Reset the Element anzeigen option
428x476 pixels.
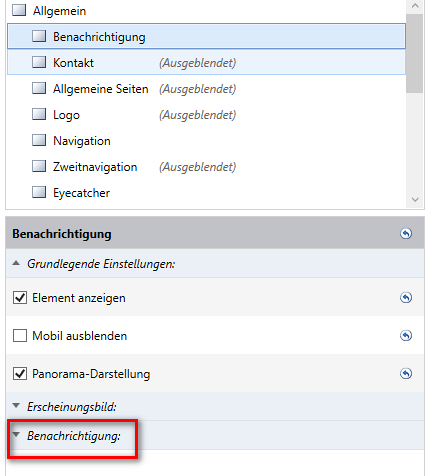[406, 297]
